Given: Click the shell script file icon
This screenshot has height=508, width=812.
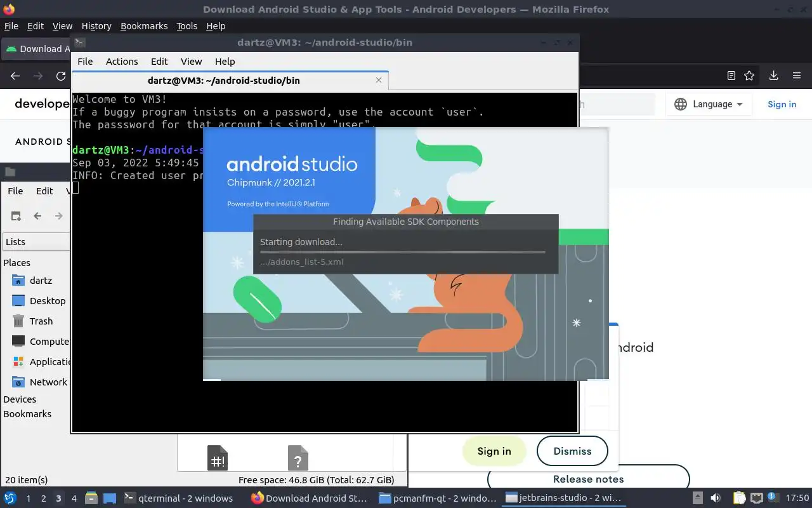Looking at the screenshot, I should [x=218, y=457].
